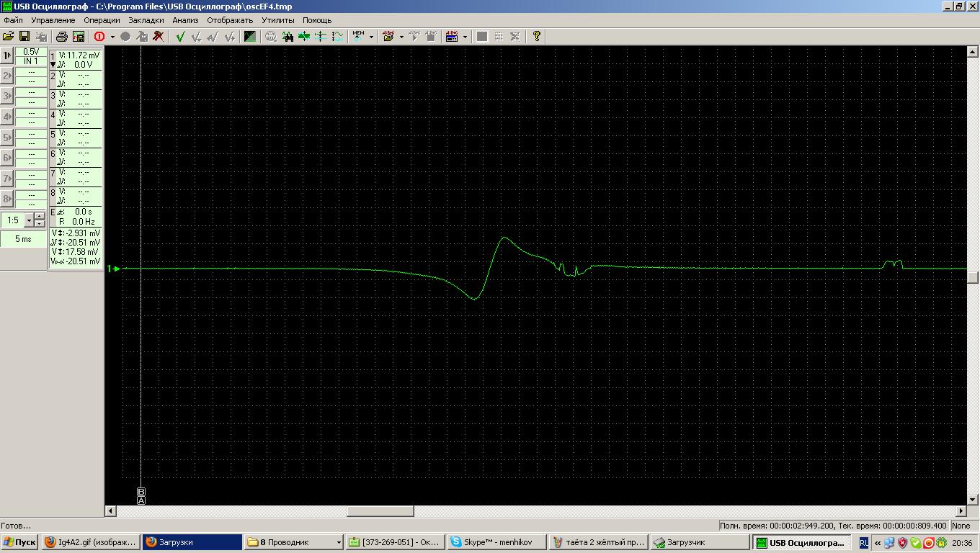This screenshot has width=980, height=553.
Task: Click the 0.5V channel 1 range field
Action: [x=31, y=52]
